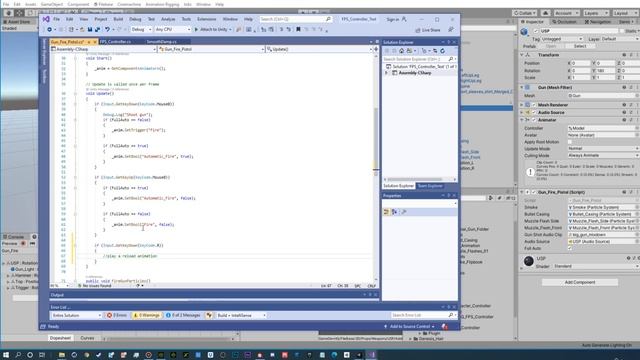Click the categorized icon in Properties panel
This screenshot has width=640, height=360.
[387, 212]
